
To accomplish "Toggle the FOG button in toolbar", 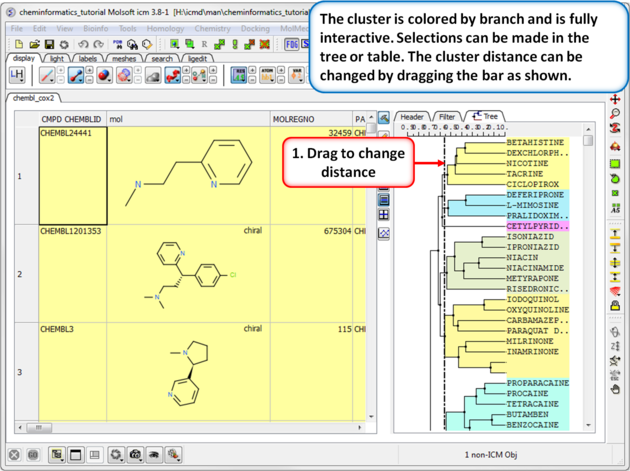I will click(292, 44).
